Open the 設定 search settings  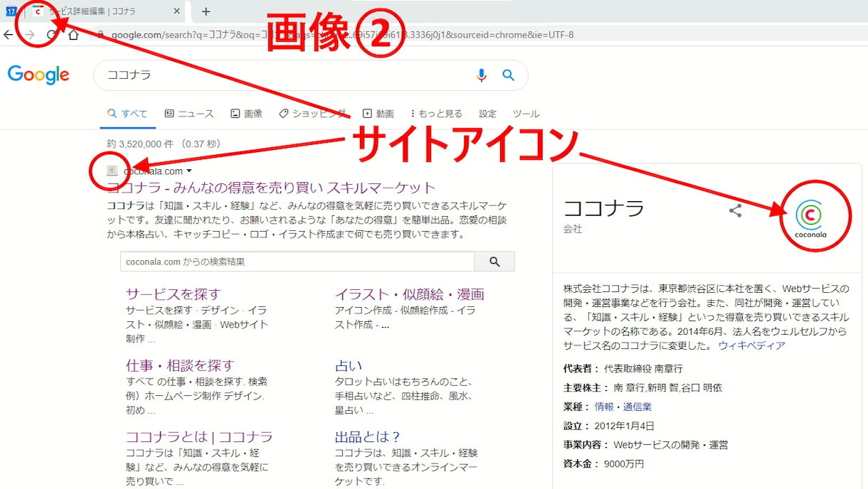[x=488, y=114]
